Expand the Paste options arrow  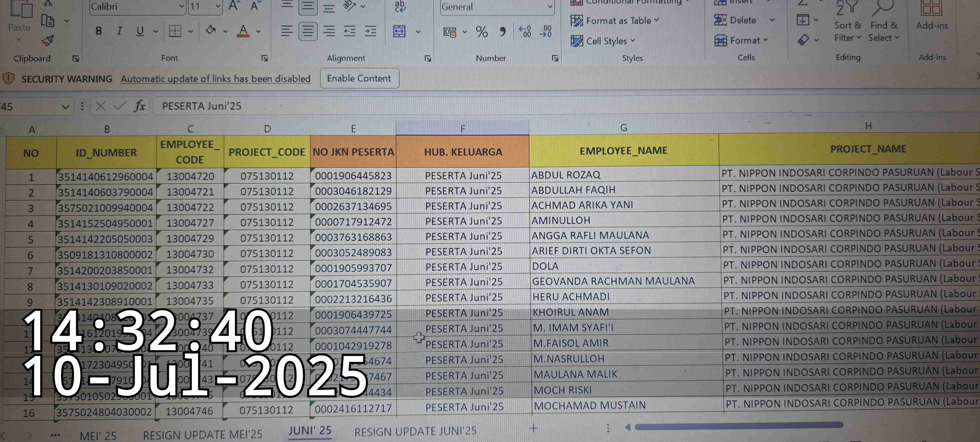click(x=19, y=39)
